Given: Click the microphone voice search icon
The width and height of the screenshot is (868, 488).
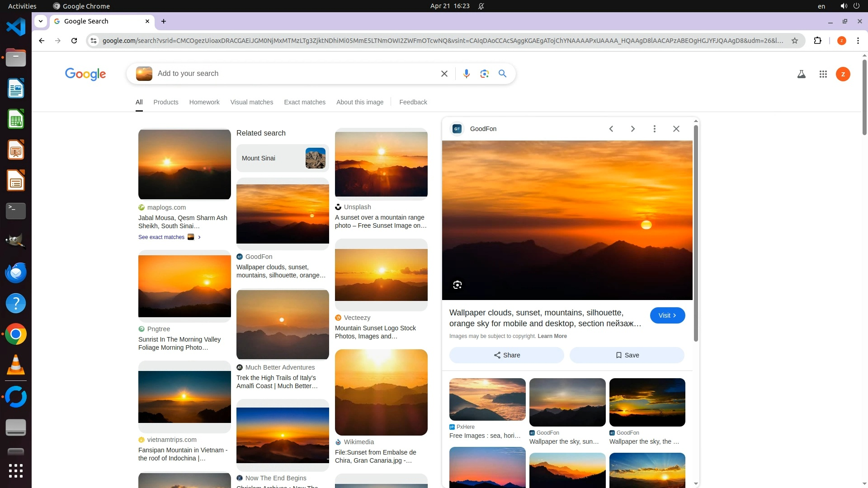Looking at the screenshot, I should [x=466, y=74].
